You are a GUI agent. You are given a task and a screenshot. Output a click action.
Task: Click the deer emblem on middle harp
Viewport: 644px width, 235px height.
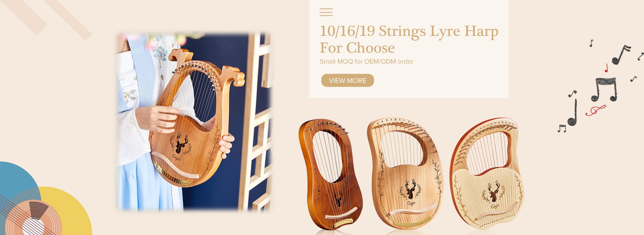[411, 189]
